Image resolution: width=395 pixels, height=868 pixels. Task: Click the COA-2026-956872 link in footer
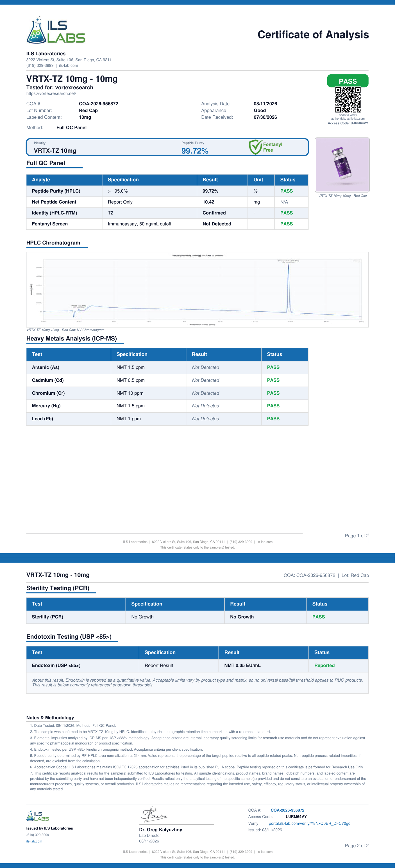(x=287, y=810)
